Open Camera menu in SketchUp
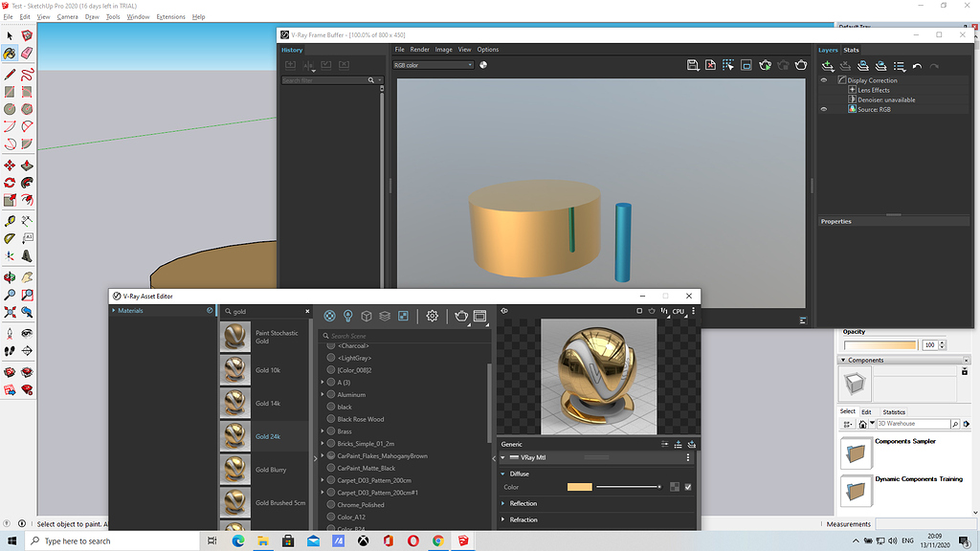Viewport: 980px width, 551px height. 68,17
